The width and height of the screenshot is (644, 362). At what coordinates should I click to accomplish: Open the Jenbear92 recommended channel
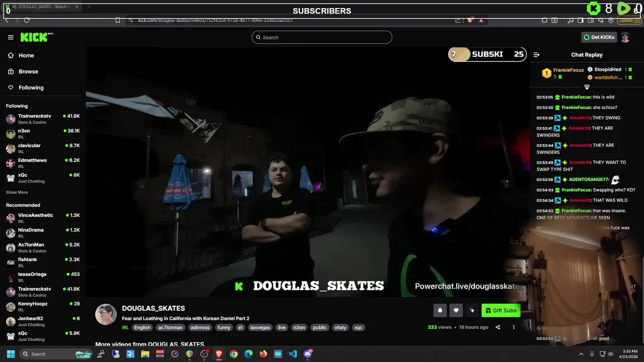tap(43, 321)
